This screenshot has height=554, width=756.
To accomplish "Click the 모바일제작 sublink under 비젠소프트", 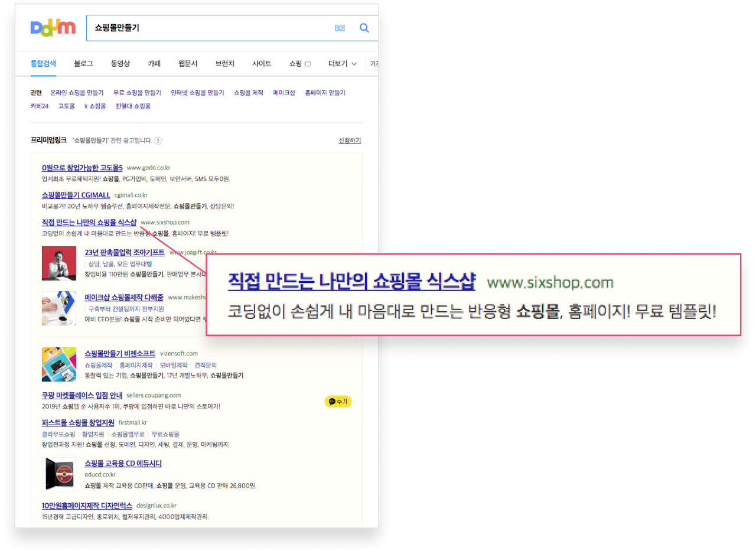I will pyautogui.click(x=174, y=365).
